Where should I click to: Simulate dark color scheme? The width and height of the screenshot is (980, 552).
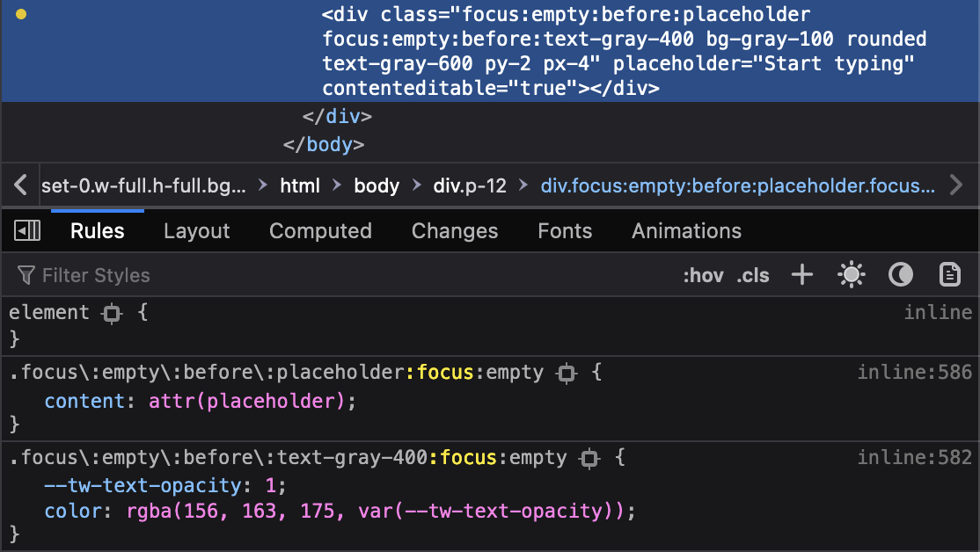(900, 275)
